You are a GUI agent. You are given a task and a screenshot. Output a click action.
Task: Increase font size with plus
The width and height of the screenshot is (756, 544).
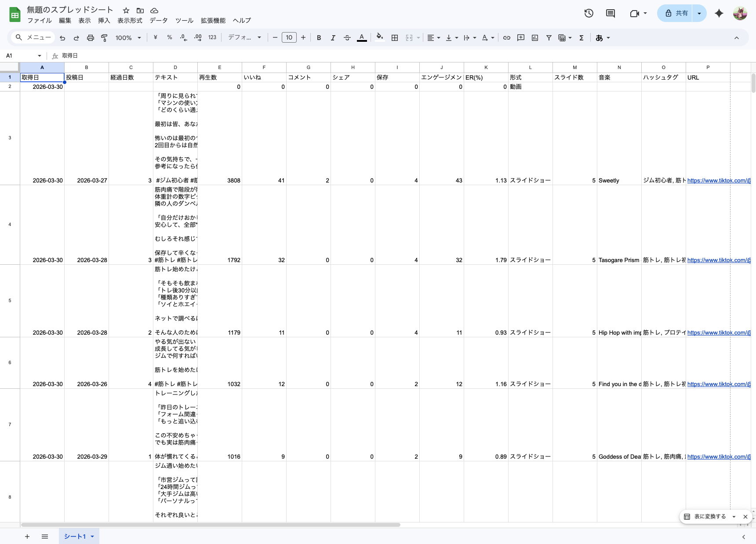(x=303, y=38)
